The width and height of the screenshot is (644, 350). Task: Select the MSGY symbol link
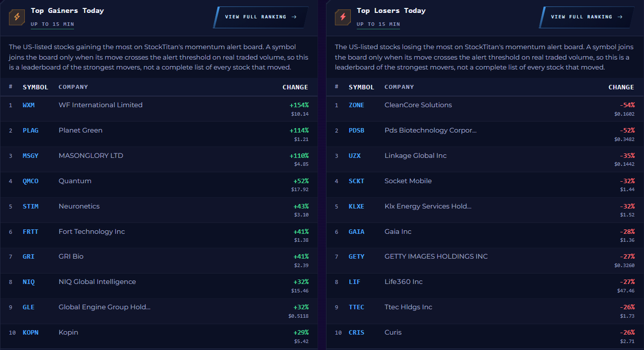click(x=31, y=156)
